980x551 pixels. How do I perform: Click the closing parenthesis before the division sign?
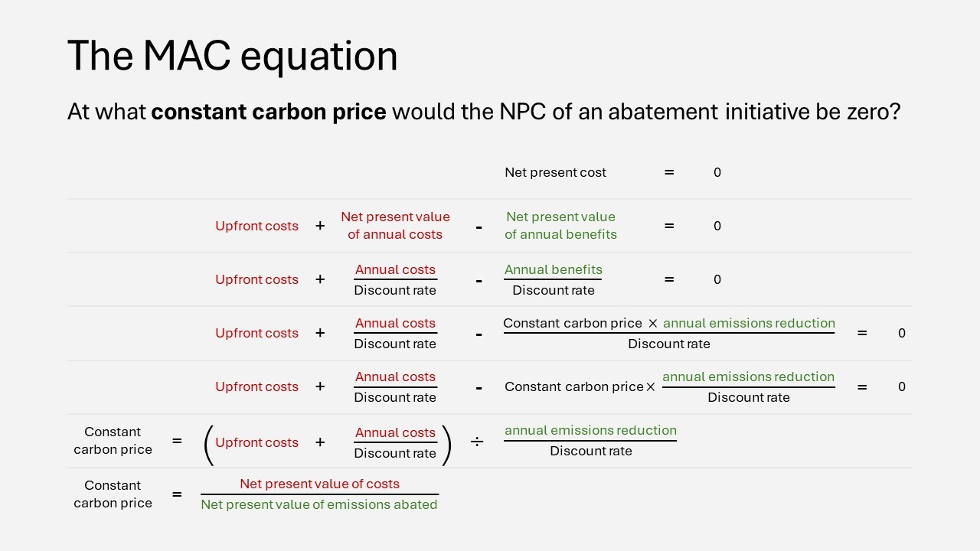coord(446,444)
